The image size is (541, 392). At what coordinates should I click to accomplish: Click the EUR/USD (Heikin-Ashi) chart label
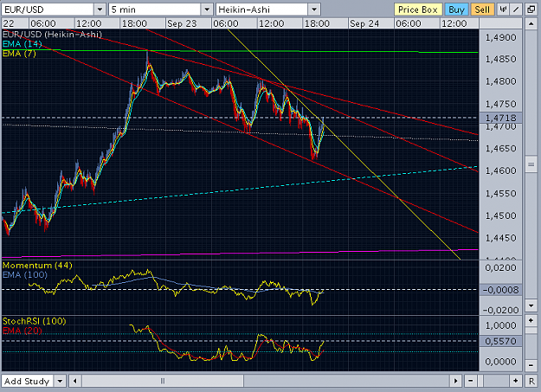pos(52,34)
